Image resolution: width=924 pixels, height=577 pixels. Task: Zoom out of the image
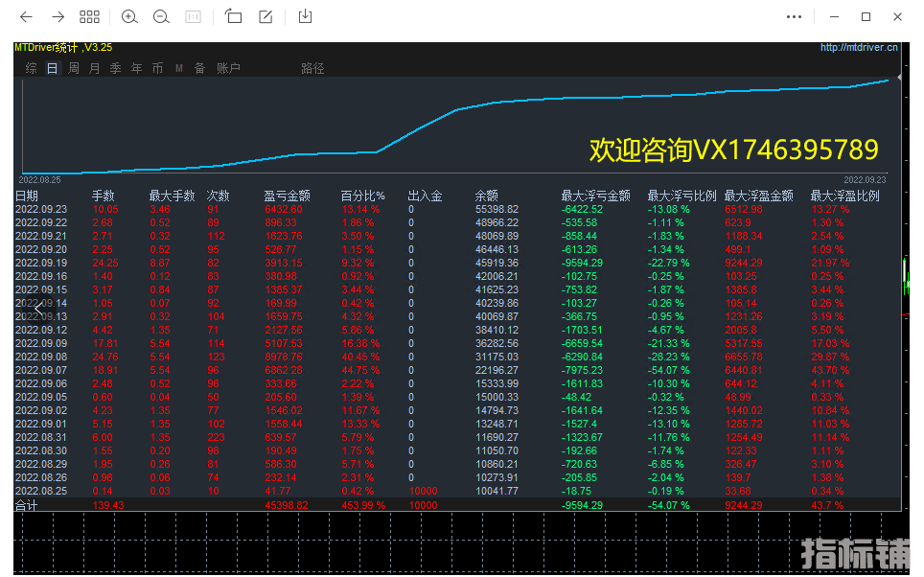161,16
